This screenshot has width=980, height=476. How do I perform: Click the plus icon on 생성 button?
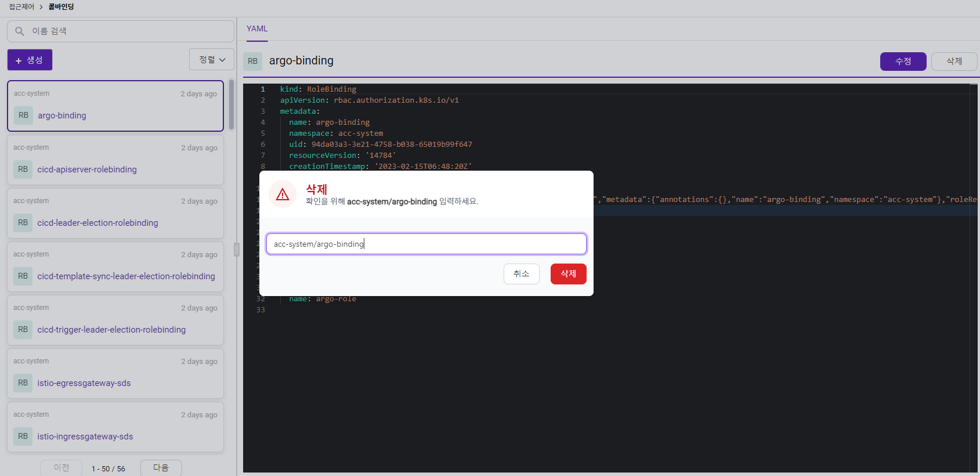click(x=19, y=60)
